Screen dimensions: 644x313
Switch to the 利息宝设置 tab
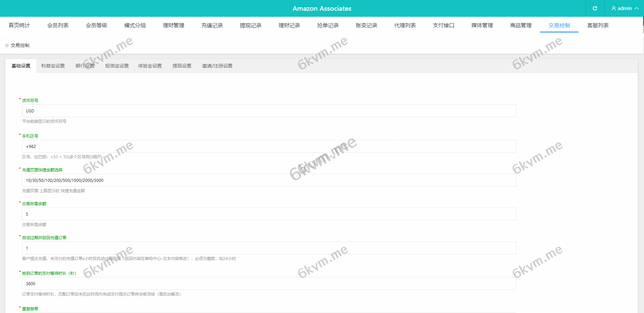pos(53,66)
